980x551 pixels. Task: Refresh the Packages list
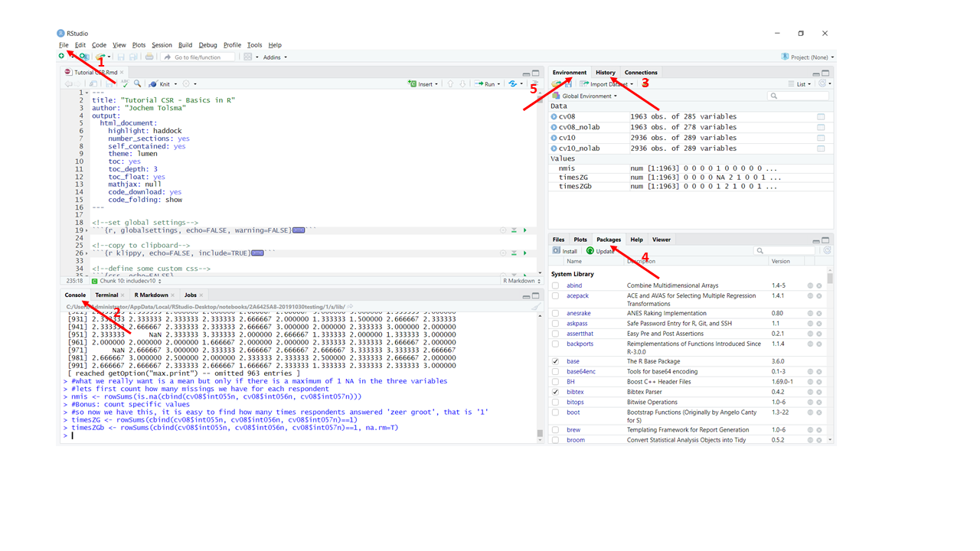(x=827, y=250)
